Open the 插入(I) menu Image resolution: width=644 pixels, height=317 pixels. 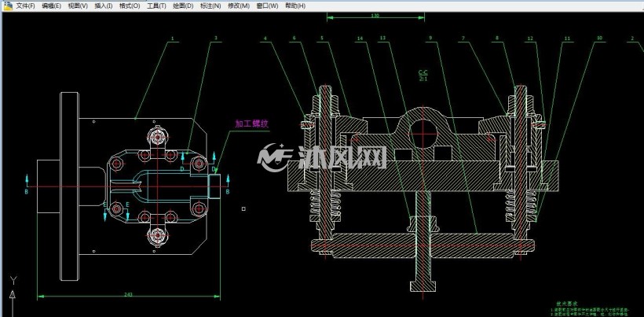[x=104, y=6]
